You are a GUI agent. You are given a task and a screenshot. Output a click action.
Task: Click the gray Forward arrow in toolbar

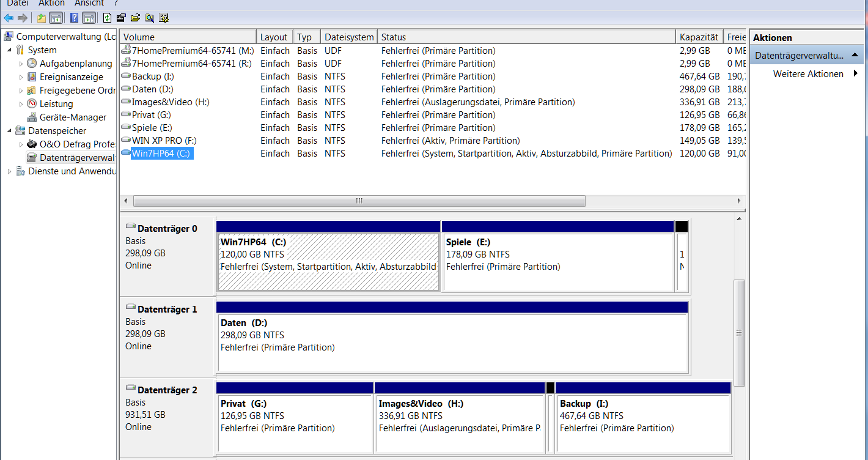click(22, 18)
